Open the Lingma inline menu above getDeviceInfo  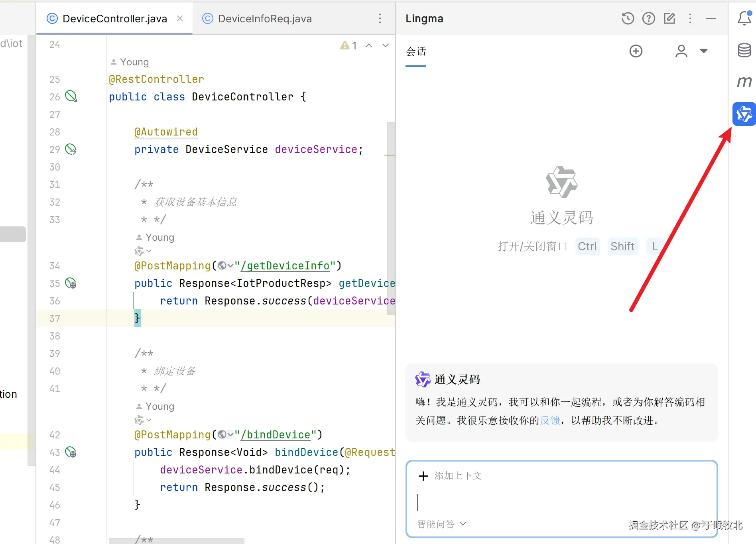(x=143, y=251)
